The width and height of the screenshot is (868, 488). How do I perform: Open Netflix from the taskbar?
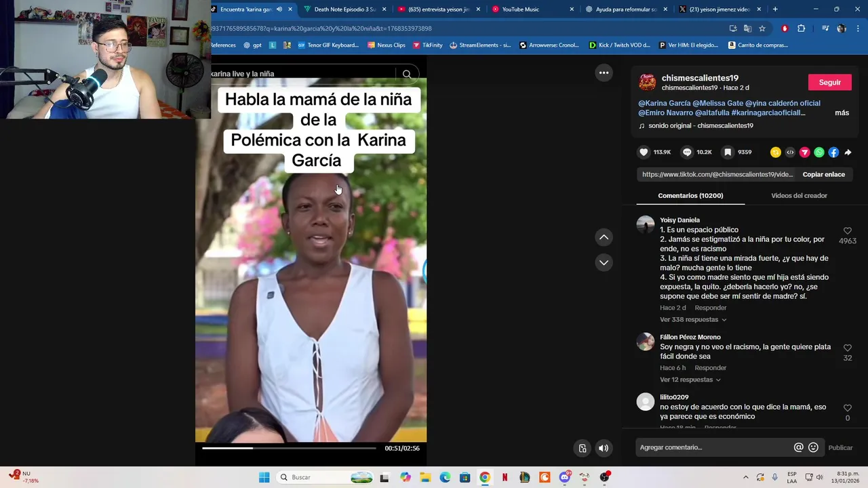click(x=505, y=477)
